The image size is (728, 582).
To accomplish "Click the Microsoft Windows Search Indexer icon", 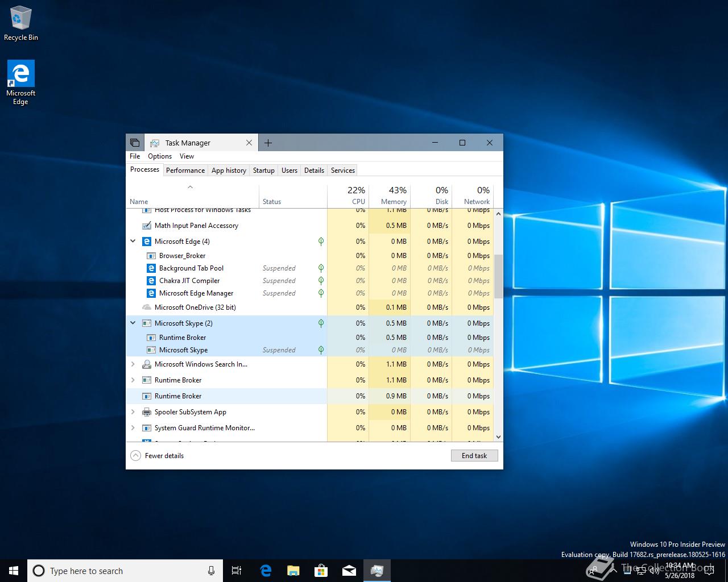I will point(146,364).
